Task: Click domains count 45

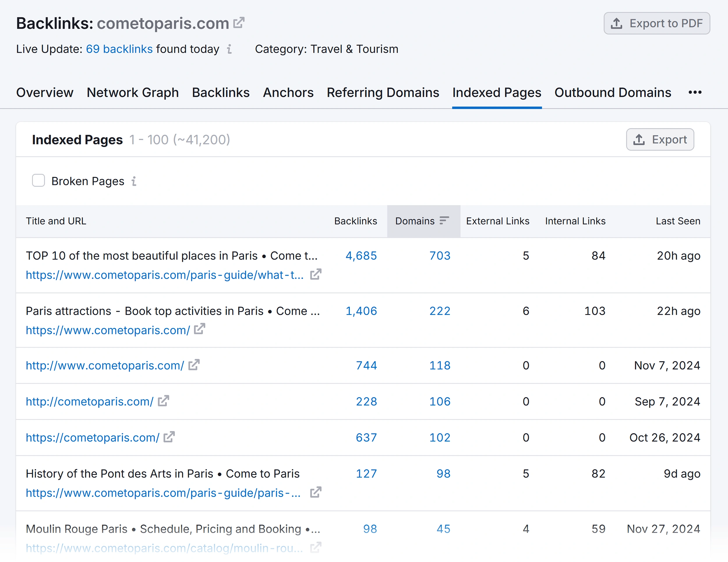Action: 443,529
